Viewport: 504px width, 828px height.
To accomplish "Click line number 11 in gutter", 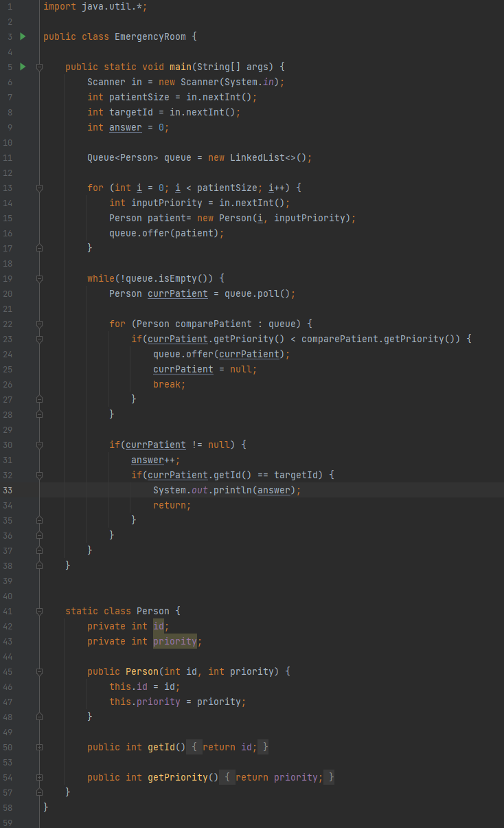I will click(8, 157).
